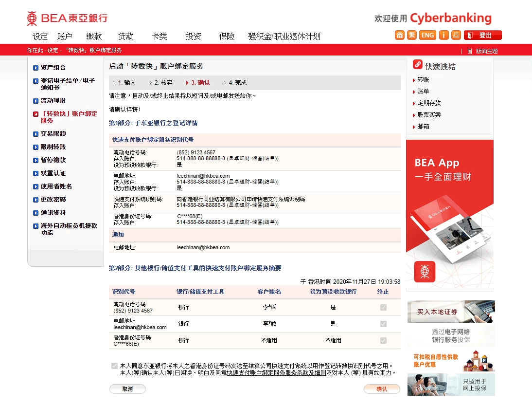532x407 pixels.
Task: Switch to Traditional Chinese with 繁 icon
Action: point(412,35)
